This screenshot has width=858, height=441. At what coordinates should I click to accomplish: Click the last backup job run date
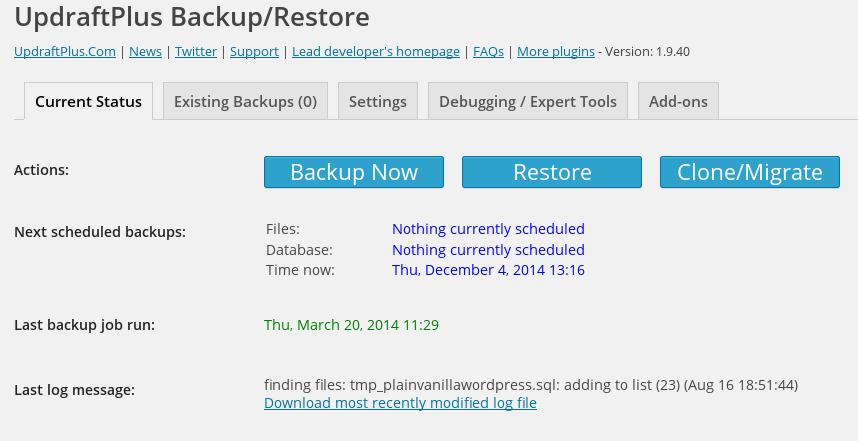tap(351, 325)
